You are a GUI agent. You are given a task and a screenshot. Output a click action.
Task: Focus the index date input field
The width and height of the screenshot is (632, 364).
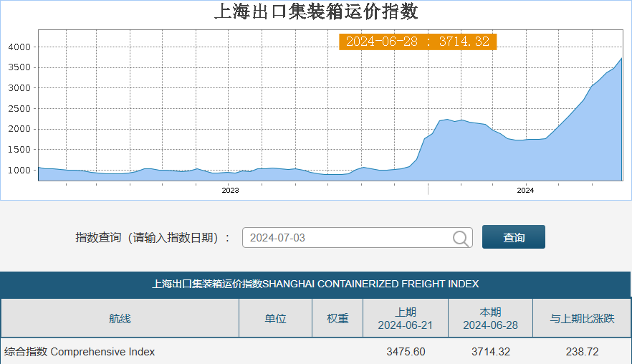[x=357, y=238]
